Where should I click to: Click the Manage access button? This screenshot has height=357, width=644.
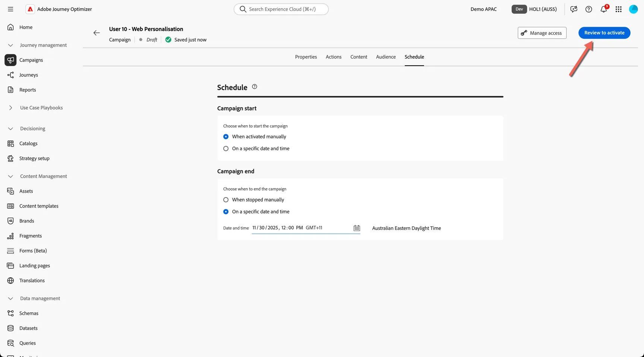pyautogui.click(x=542, y=33)
